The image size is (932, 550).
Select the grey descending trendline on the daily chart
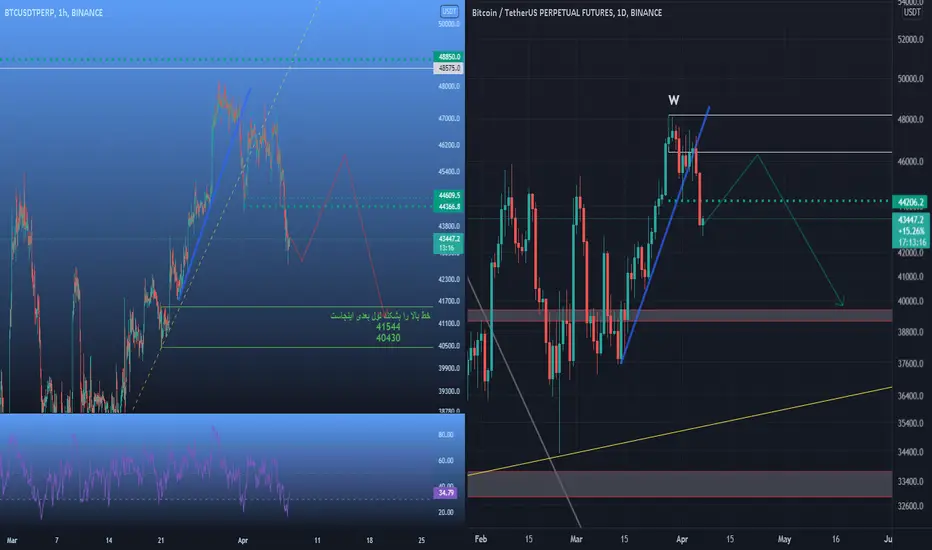[x=523, y=400]
